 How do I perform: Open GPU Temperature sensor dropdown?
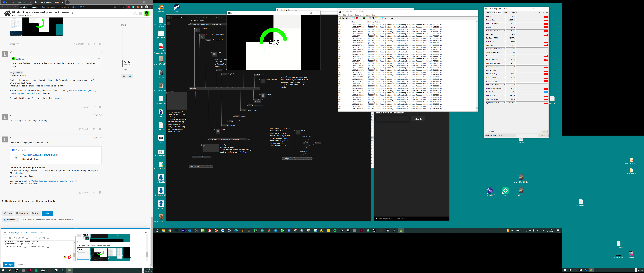tap(504, 24)
